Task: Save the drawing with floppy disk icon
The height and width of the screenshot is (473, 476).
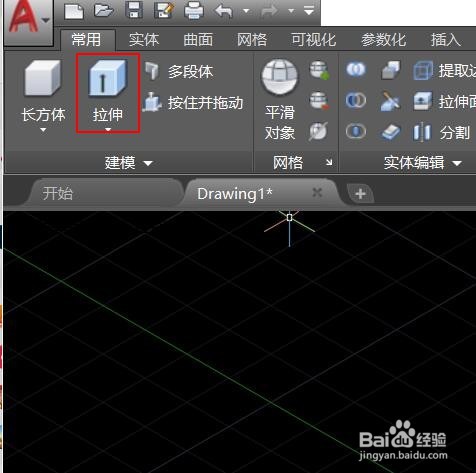Action: pos(134,10)
